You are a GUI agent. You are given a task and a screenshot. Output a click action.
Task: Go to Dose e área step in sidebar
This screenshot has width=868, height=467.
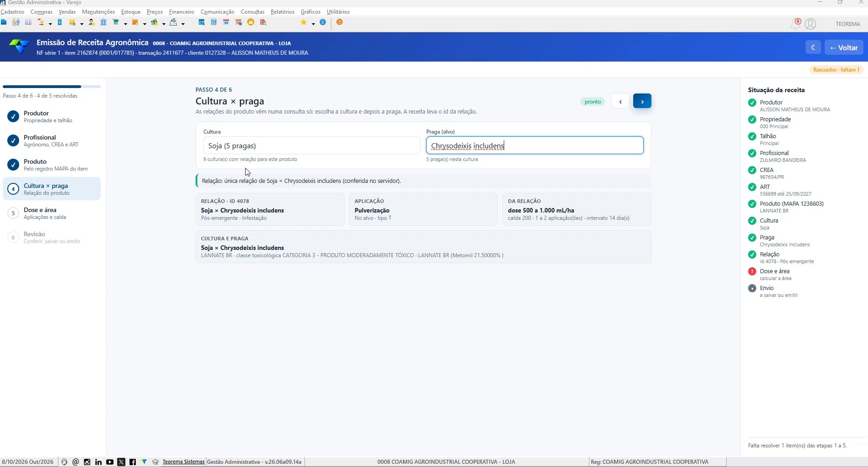point(52,213)
